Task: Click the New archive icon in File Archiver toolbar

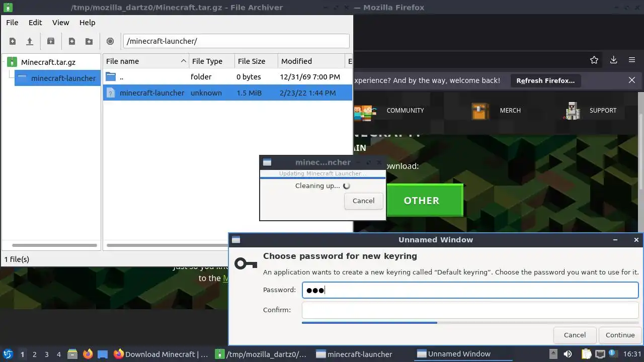Action: pyautogui.click(x=13, y=41)
